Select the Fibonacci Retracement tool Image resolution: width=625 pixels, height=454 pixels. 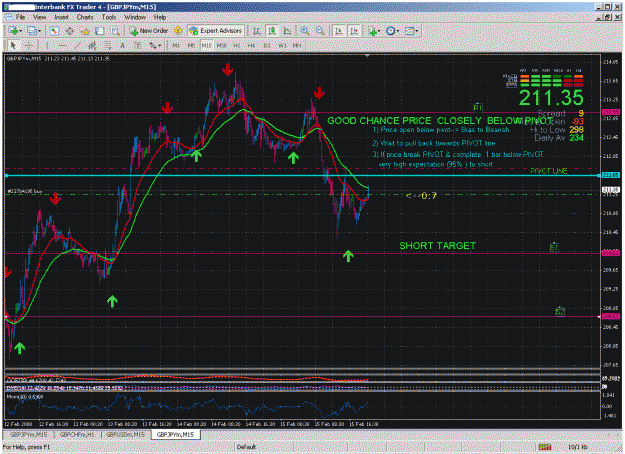108,45
